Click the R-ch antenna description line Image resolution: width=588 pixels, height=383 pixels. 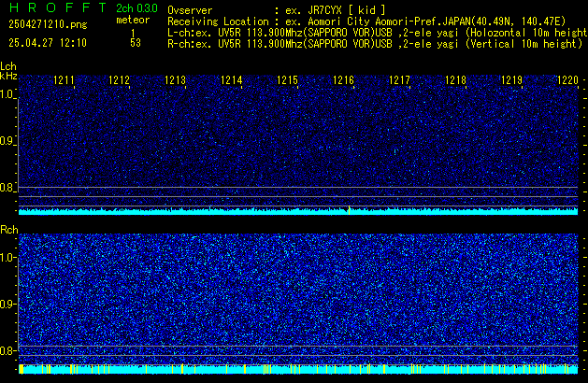375,44
